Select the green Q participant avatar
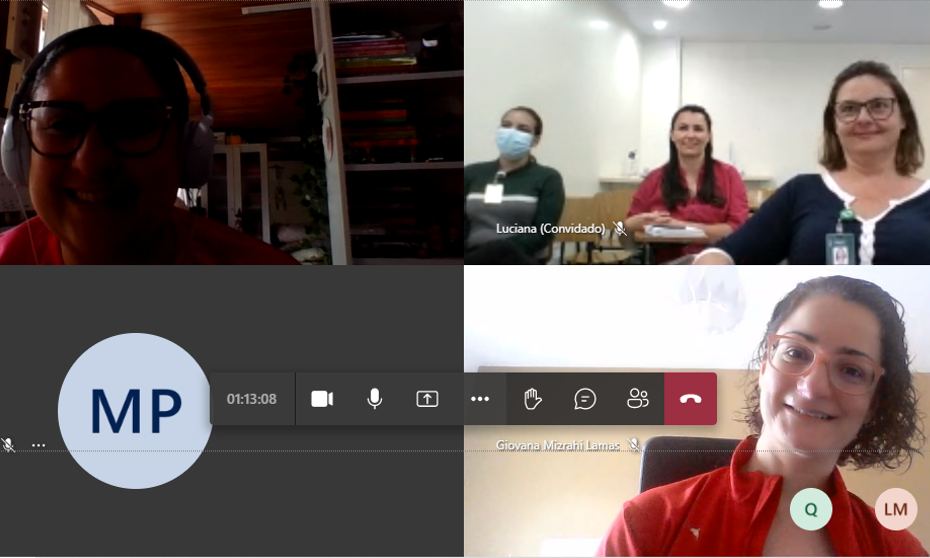The image size is (930, 558). [x=810, y=509]
